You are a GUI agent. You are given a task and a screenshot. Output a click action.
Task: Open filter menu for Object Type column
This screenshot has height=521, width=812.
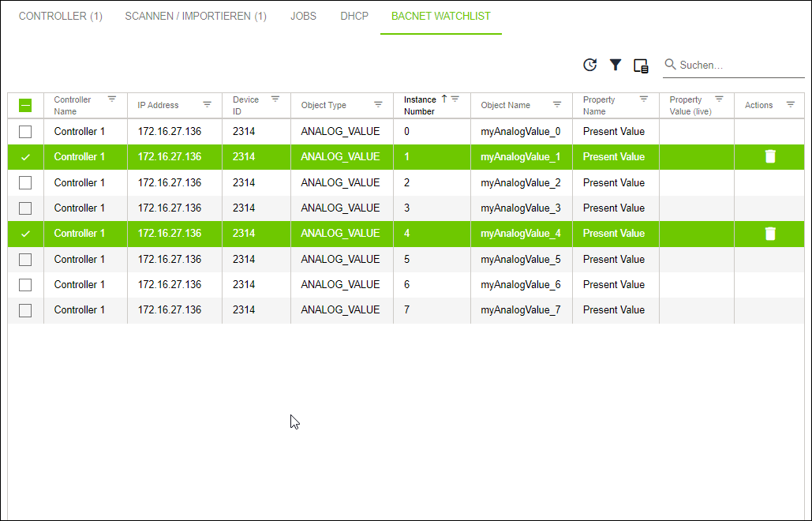378,105
